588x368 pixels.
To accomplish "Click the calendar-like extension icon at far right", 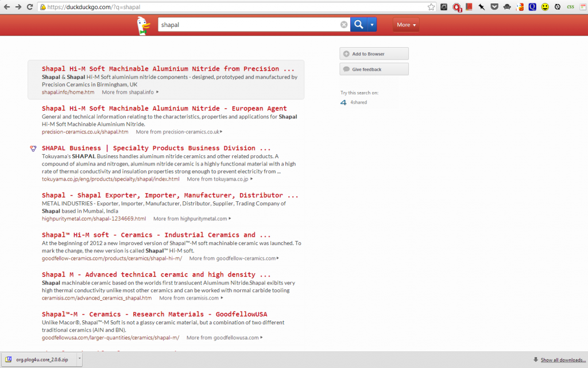I will (583, 7).
